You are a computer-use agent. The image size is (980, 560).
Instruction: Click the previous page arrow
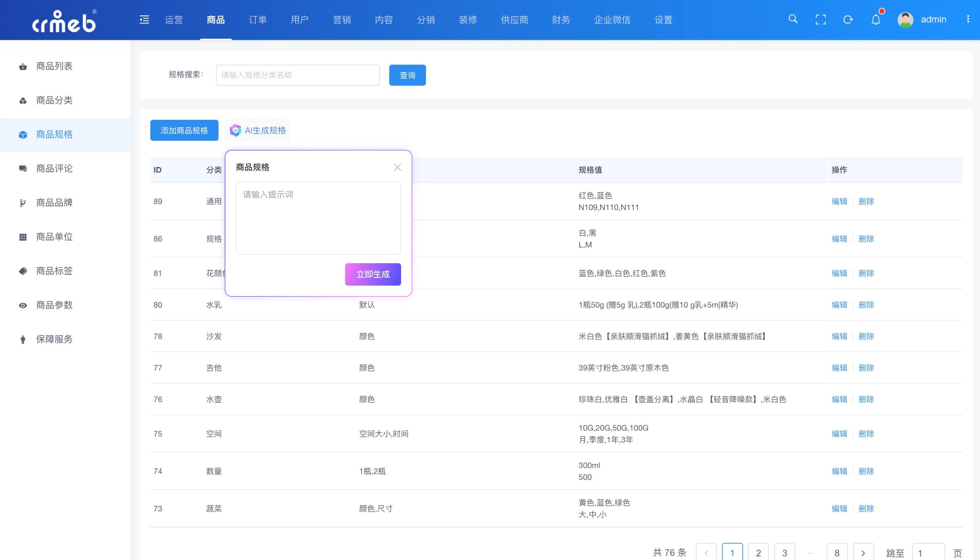tap(706, 553)
